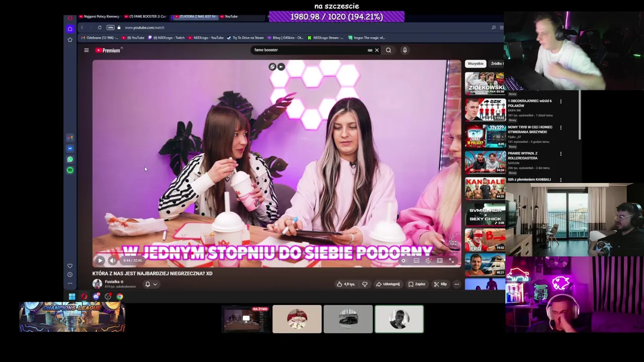Viewport: 644px width, 362px height.
Task: Open the 'Odebrane (12 966)' Gmail bookmark
Action: 100,38
